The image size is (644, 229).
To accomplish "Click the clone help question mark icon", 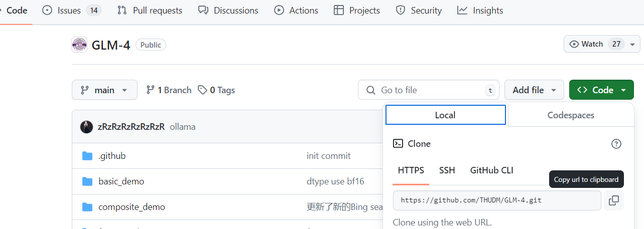I will (616, 144).
